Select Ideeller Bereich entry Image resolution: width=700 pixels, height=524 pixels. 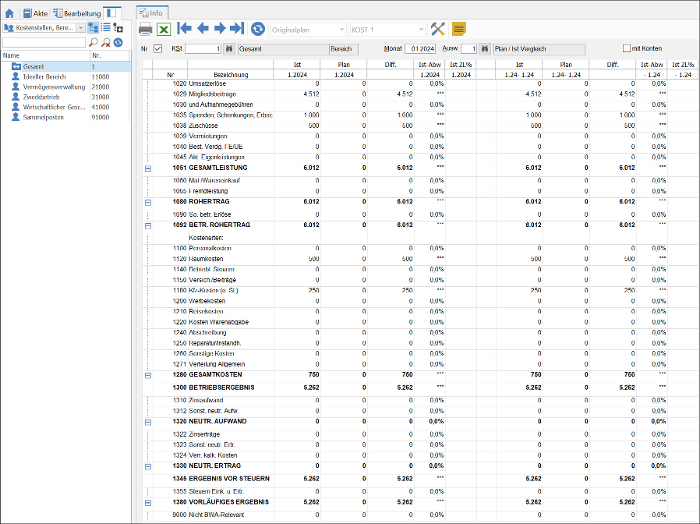pos(44,77)
